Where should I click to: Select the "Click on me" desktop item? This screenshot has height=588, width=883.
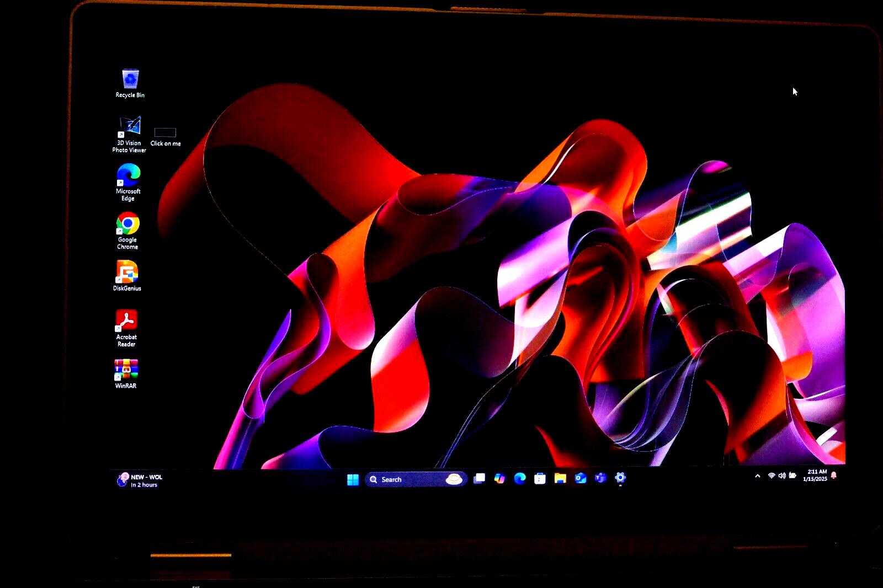click(x=166, y=136)
